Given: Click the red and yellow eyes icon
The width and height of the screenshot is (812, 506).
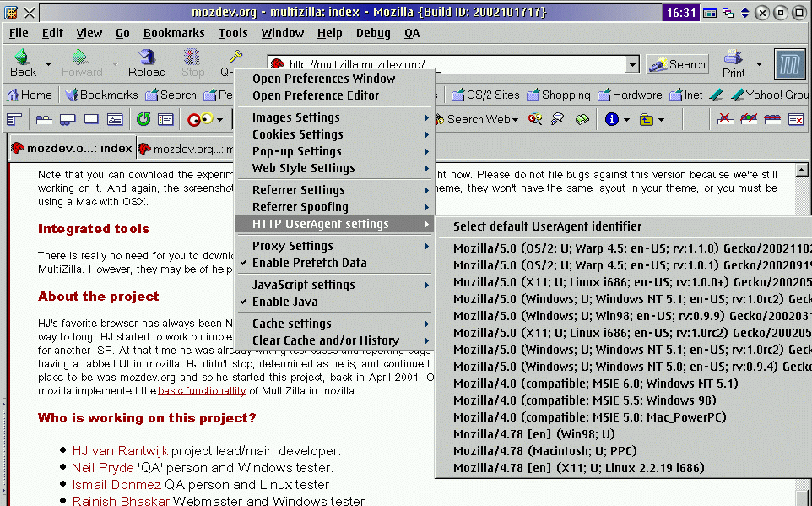Looking at the screenshot, I should tap(200, 120).
